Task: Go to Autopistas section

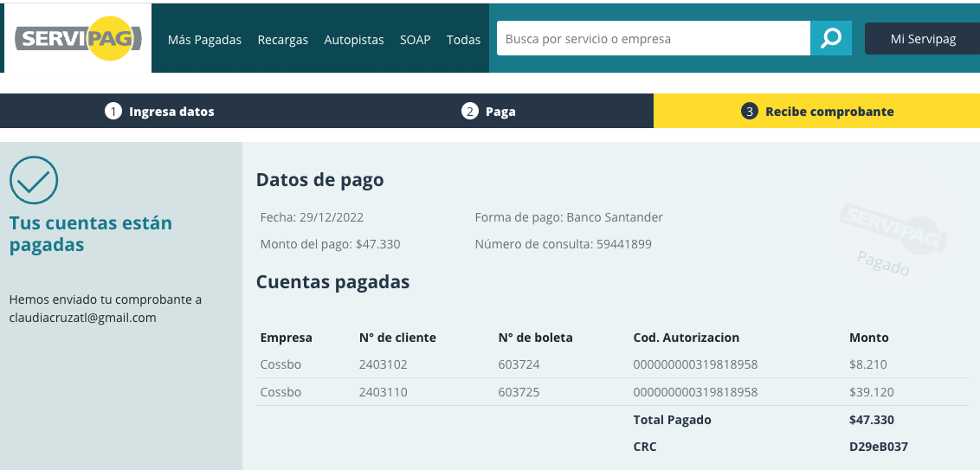Action: tap(354, 39)
